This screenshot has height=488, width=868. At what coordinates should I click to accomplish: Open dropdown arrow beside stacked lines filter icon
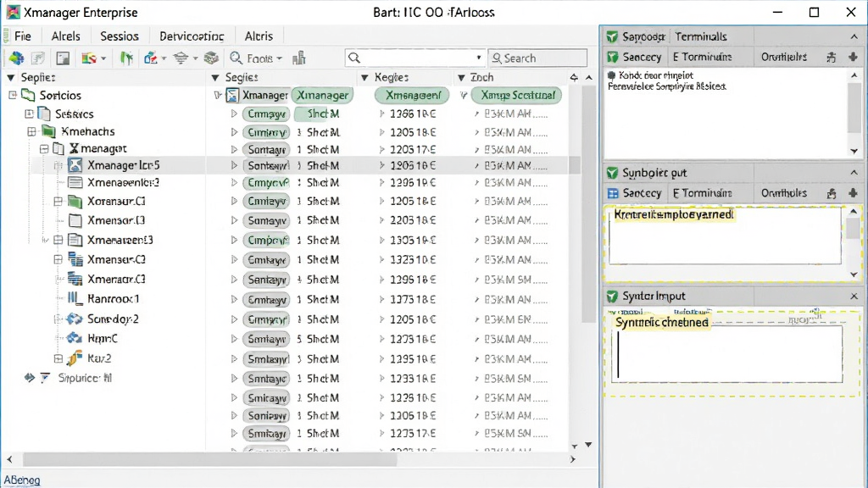pyautogui.click(x=195, y=58)
